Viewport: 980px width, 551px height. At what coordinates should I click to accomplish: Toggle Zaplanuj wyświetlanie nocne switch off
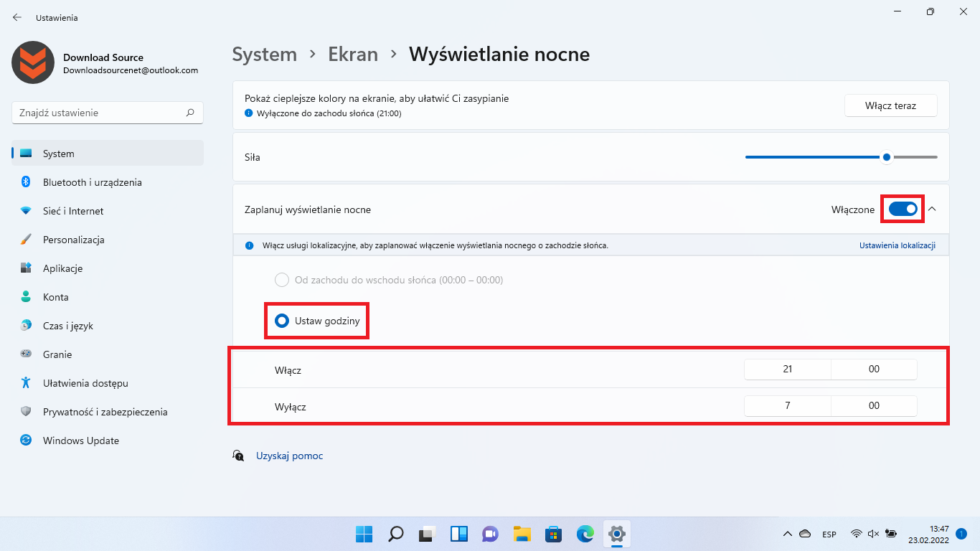(903, 209)
